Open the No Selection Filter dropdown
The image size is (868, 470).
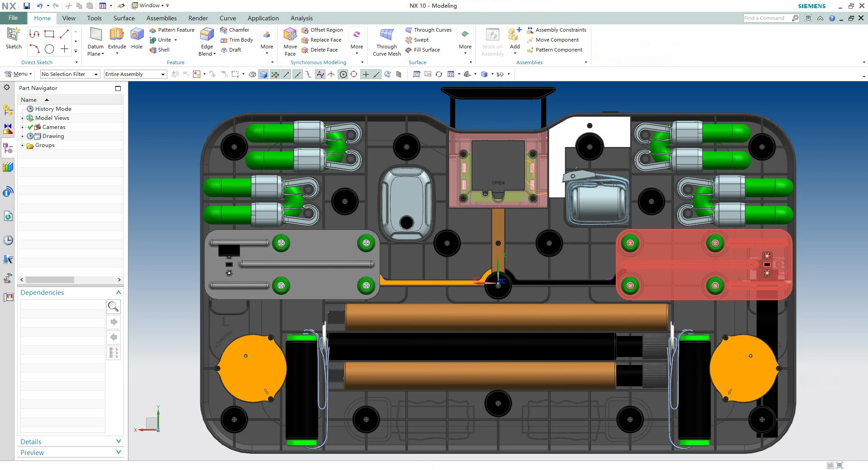click(x=70, y=74)
